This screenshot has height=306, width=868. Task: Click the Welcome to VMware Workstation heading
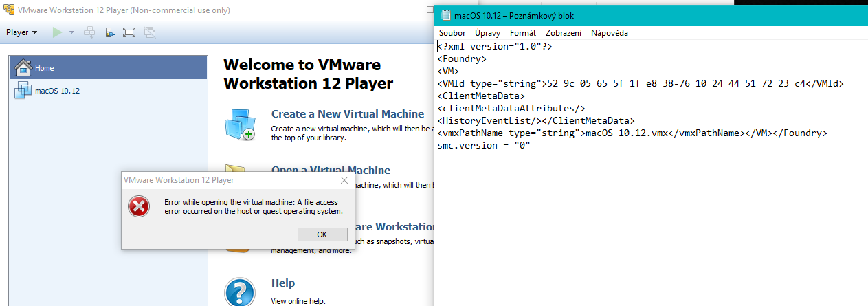click(x=309, y=74)
